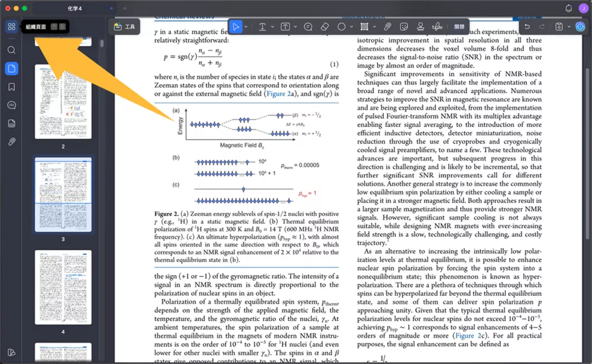The image size is (592, 364).
Task: Open the Organize Pages grid icon
Action: click(12, 27)
